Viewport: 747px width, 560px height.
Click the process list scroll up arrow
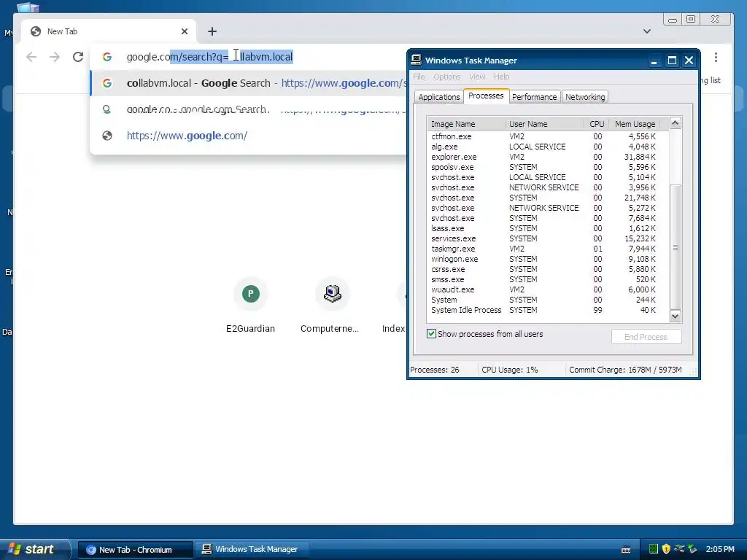(675, 123)
